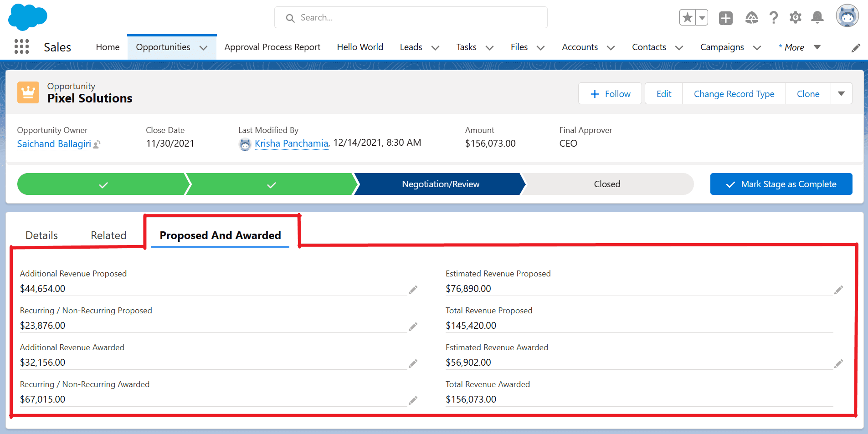Select the Negotiation/Review path stage
The height and width of the screenshot is (434, 868).
(x=440, y=184)
